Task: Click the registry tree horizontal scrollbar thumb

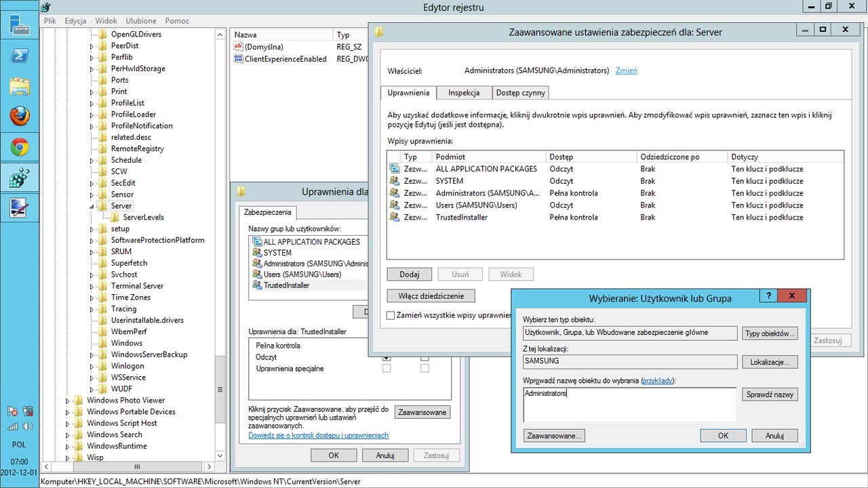Action: click(136, 466)
